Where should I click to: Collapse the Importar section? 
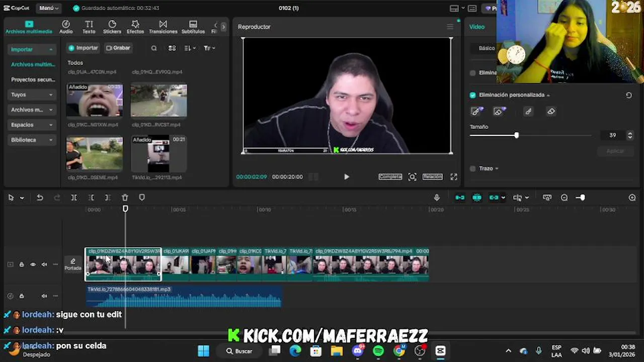point(31,49)
